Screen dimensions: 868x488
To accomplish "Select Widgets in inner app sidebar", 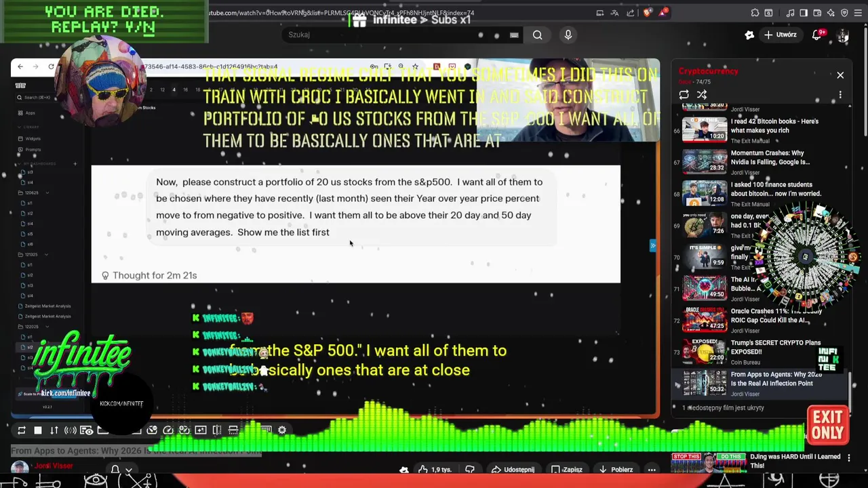I will tap(33, 138).
